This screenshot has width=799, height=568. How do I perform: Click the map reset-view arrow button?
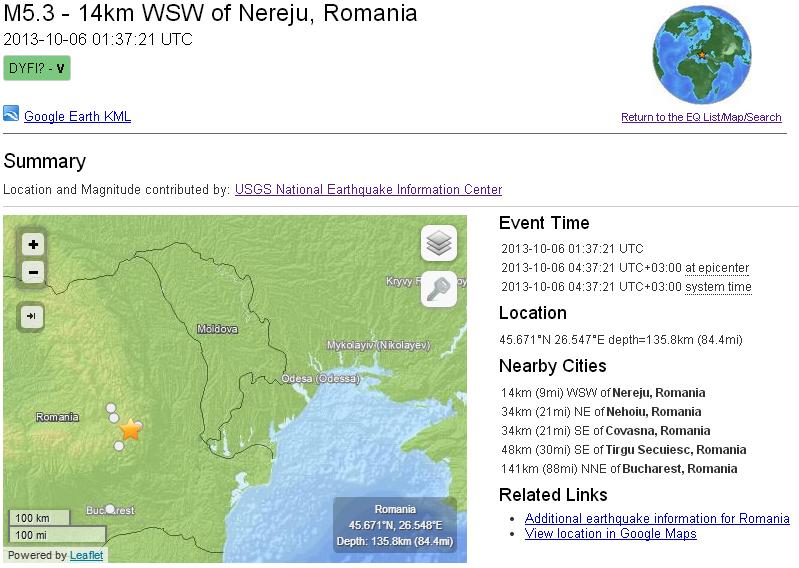pyautogui.click(x=33, y=316)
